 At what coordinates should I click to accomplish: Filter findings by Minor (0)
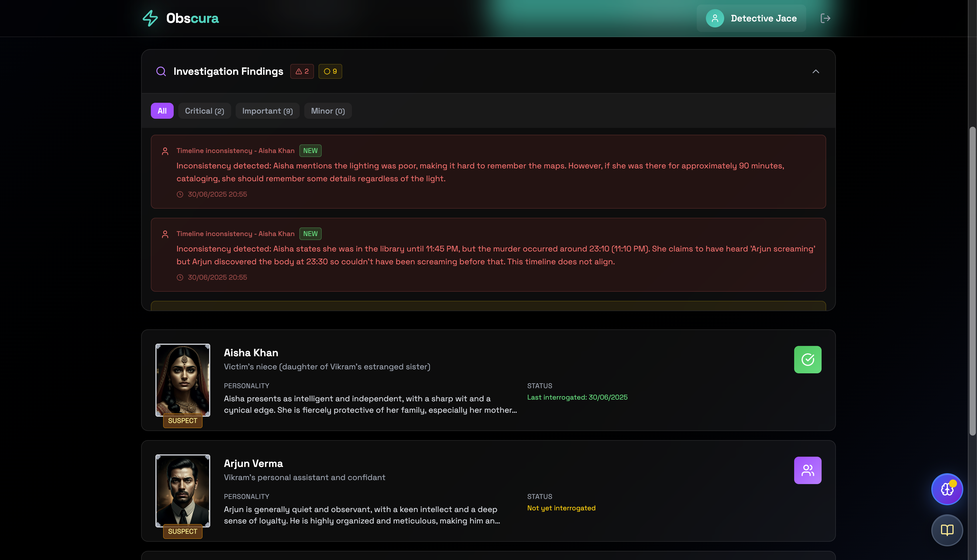328,111
